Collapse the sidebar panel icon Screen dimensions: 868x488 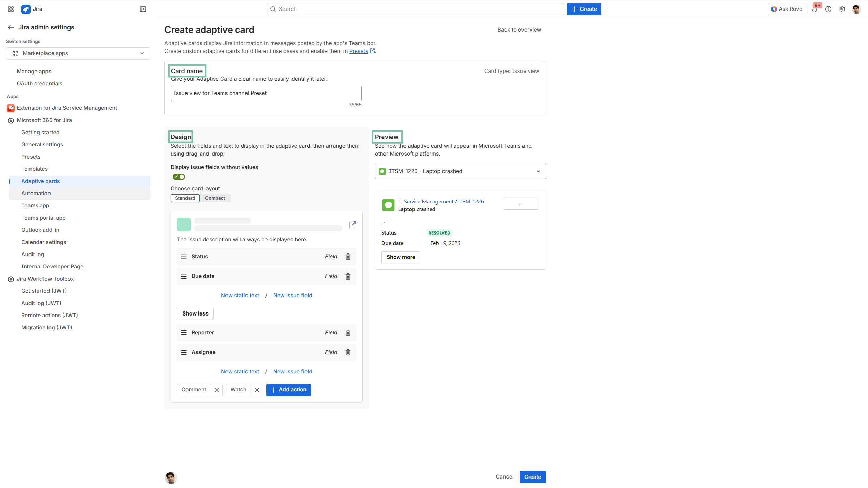point(143,9)
